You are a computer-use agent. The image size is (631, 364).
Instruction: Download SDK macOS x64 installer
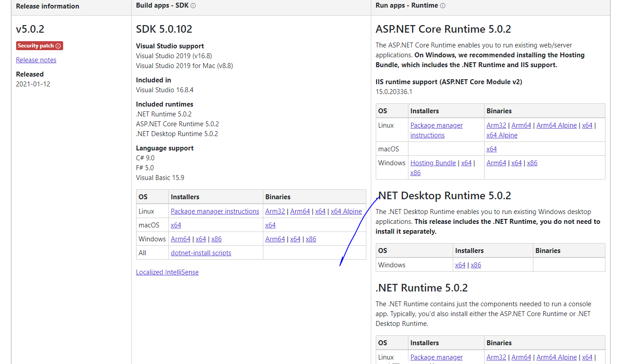point(176,225)
